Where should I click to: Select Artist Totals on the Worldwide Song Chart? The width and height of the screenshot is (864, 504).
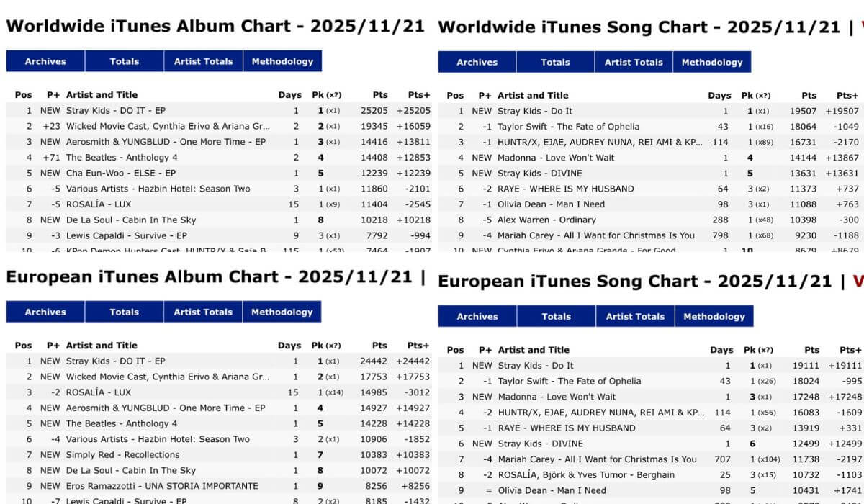(633, 62)
